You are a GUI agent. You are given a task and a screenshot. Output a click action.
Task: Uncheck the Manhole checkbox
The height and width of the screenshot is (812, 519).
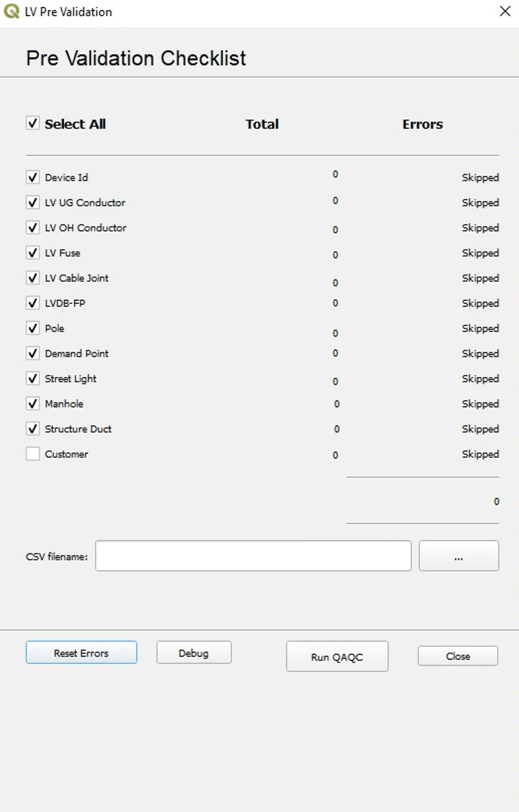(33, 403)
